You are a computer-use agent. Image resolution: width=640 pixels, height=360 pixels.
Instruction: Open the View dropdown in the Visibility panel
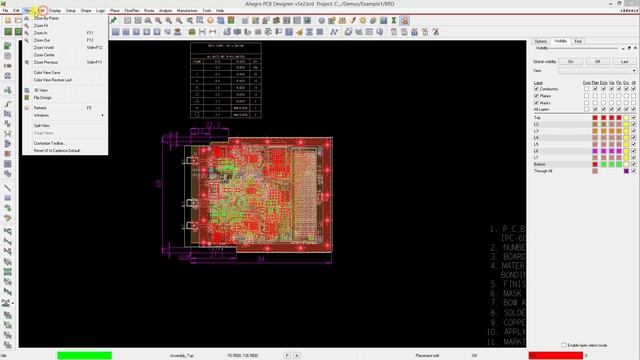(597, 71)
